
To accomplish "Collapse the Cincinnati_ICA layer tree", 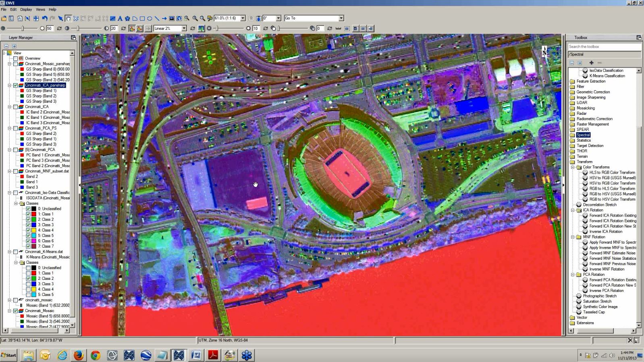I will [x=10, y=107].
